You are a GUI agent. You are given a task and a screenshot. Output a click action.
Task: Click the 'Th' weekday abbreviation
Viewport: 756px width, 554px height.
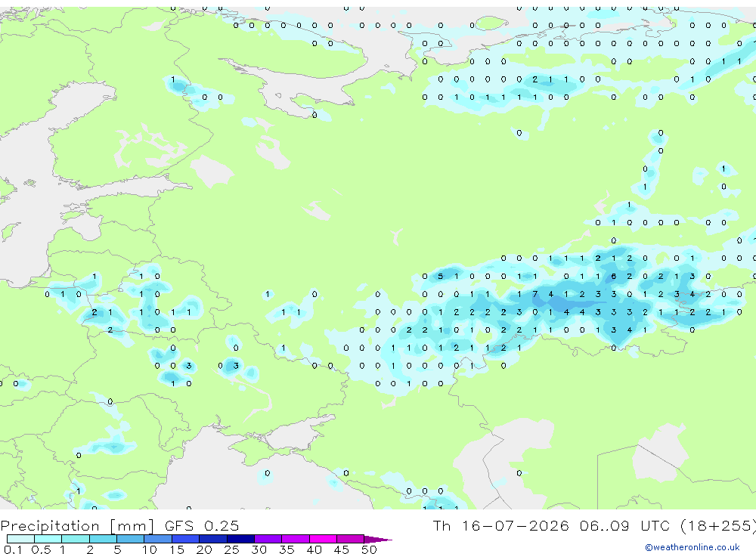pos(442,525)
